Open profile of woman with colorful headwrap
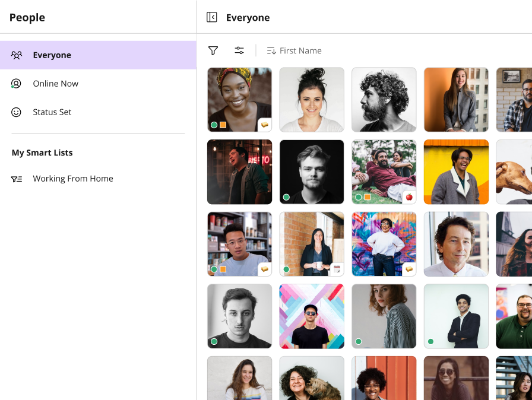The width and height of the screenshot is (532, 400). 239,100
